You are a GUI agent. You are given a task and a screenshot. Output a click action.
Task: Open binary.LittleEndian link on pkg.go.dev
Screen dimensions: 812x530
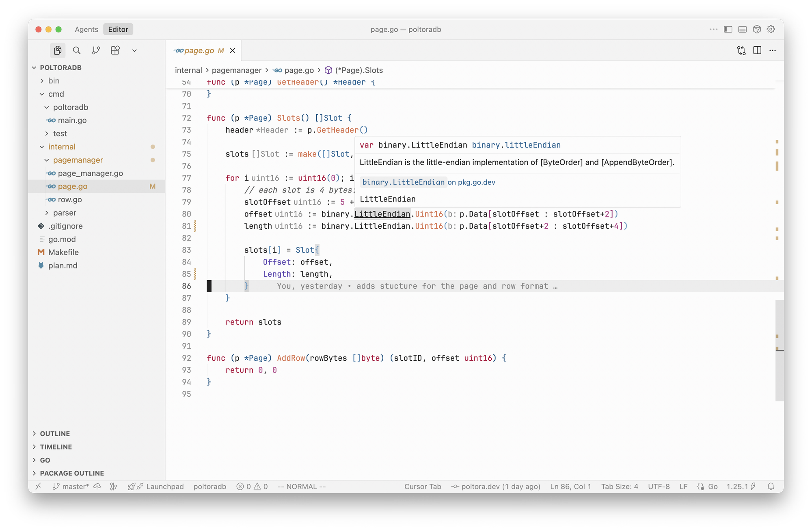[404, 182]
